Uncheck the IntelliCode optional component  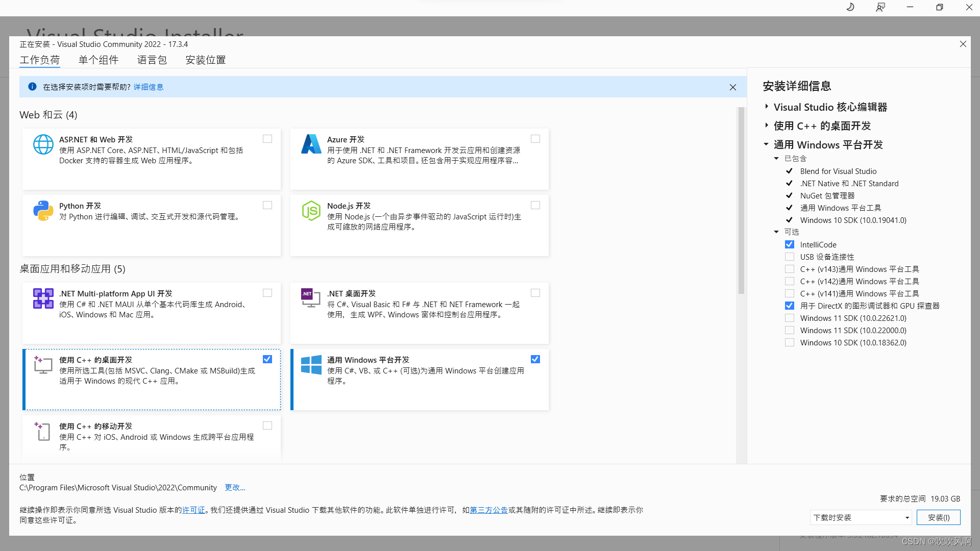click(x=790, y=244)
